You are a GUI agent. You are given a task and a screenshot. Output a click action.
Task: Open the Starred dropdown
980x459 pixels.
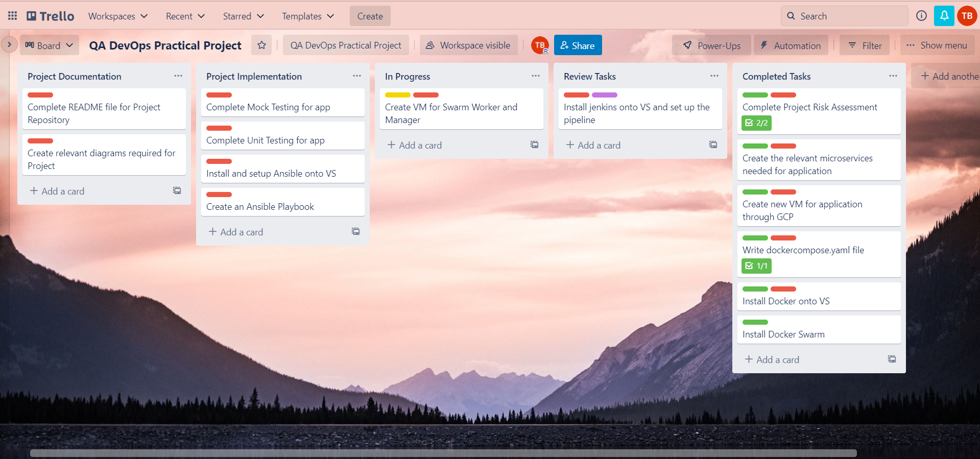243,16
